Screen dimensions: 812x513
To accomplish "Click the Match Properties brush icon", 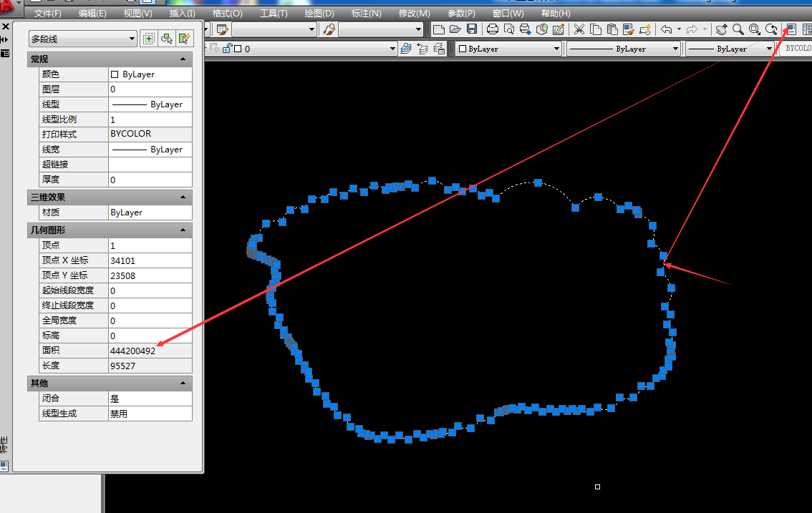I will pyautogui.click(x=629, y=29).
